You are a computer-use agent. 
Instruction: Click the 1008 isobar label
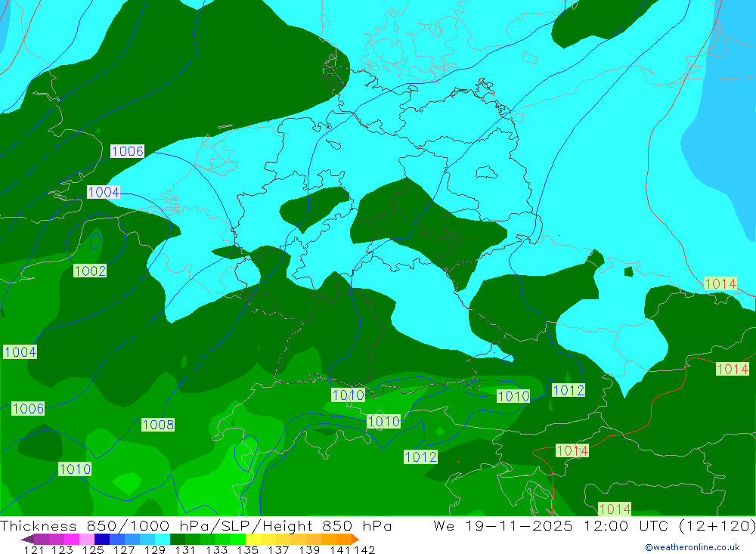point(158,425)
